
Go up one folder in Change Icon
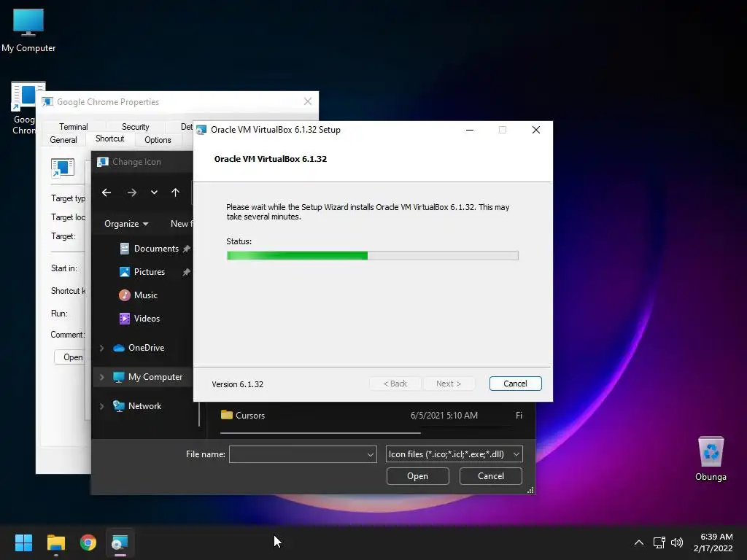click(x=175, y=192)
